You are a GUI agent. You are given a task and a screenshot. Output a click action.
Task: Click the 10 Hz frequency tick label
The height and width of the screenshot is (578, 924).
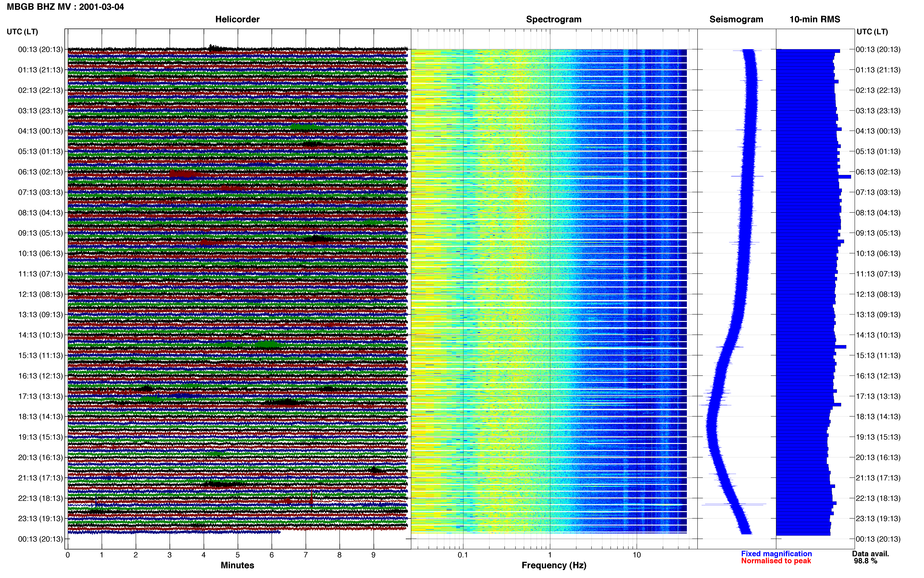click(x=637, y=555)
